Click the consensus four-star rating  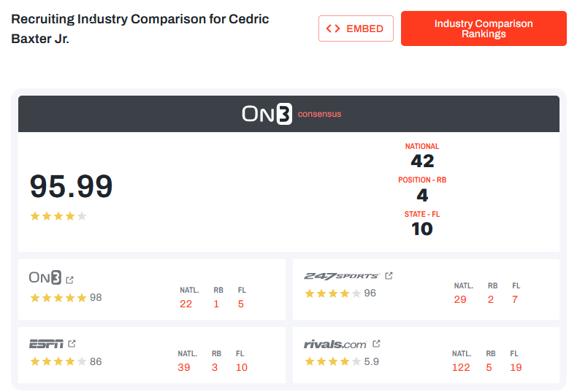click(58, 216)
